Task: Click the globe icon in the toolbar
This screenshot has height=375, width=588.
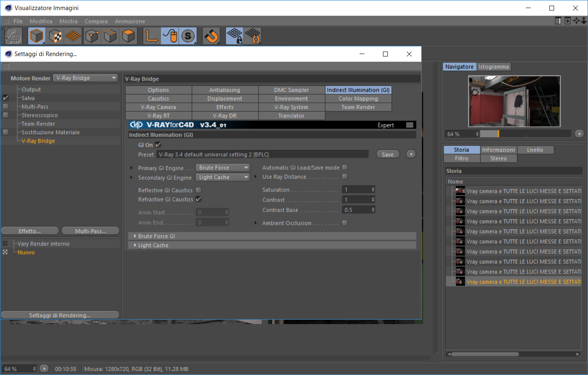Action: [13, 36]
